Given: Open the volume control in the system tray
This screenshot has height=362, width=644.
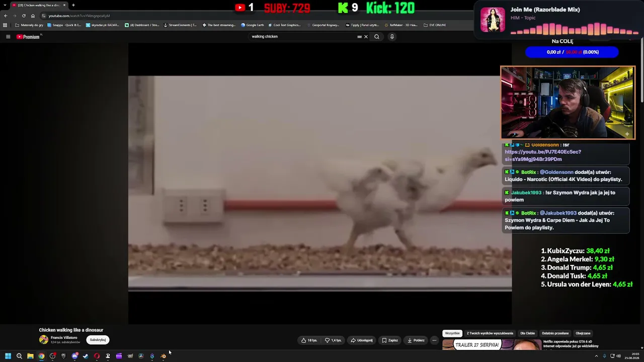Looking at the screenshot, I should [x=618, y=356].
